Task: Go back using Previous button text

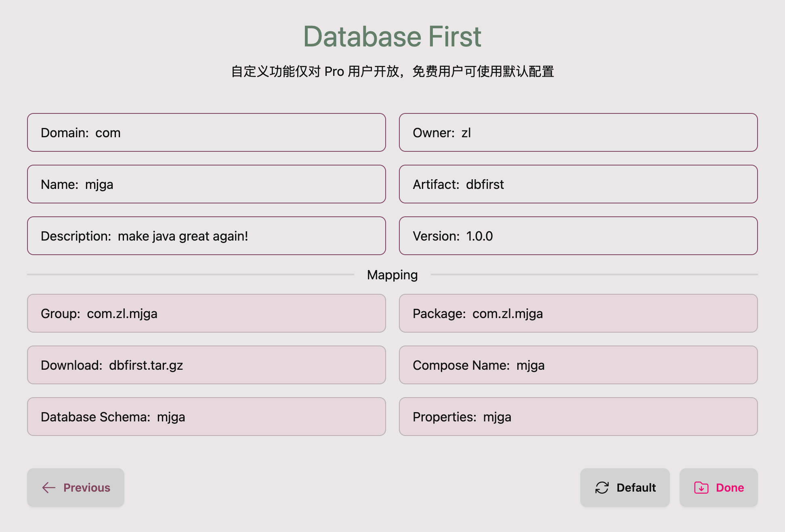Action: 87,488
